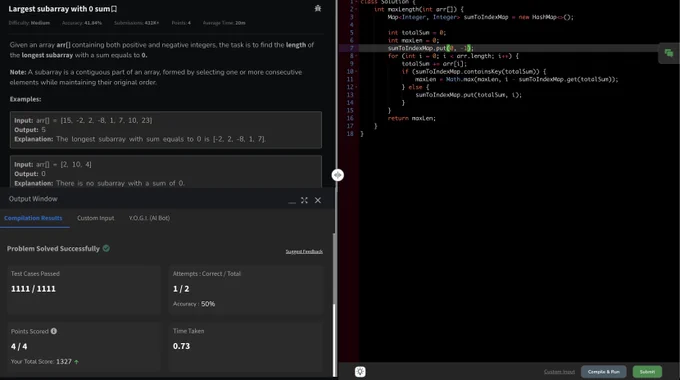Image resolution: width=680 pixels, height=380 pixels.
Task: Close the Output Window panel
Action: point(318,200)
